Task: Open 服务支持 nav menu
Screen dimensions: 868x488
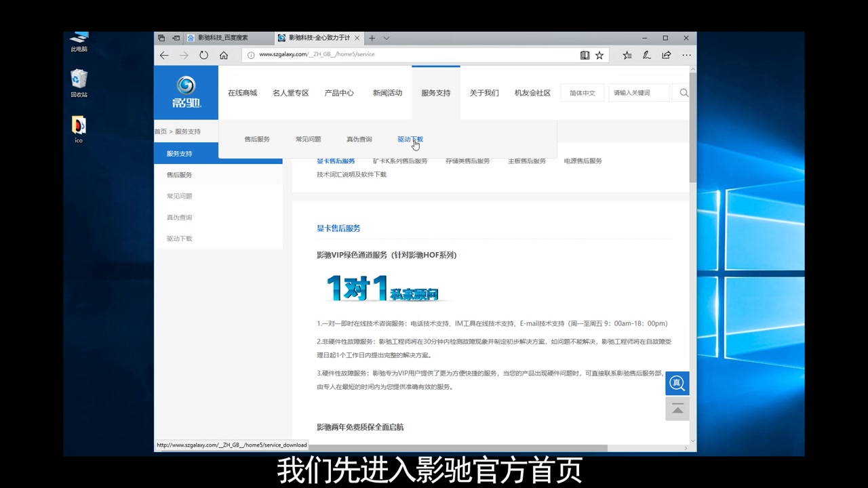Action: click(x=435, y=93)
